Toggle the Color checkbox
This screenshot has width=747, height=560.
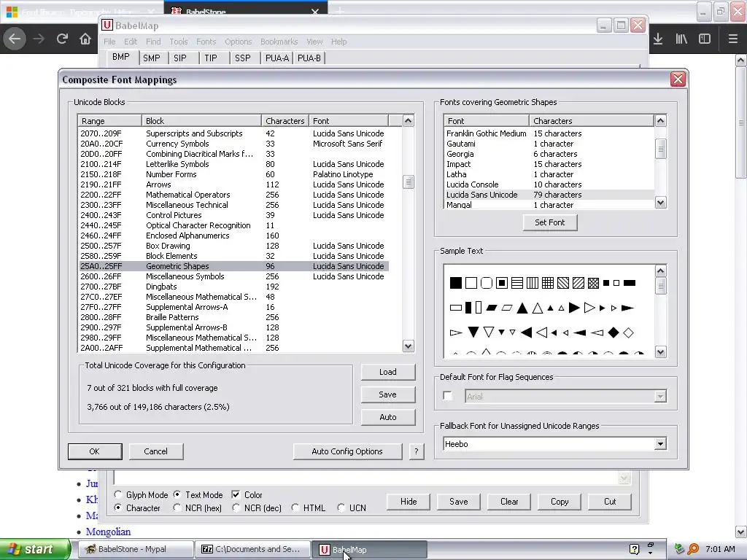pos(236,495)
